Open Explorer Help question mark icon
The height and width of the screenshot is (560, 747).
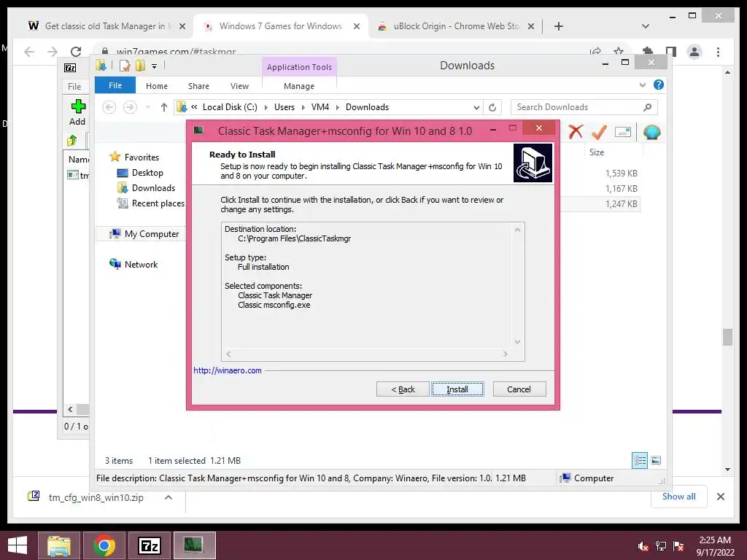point(659,85)
